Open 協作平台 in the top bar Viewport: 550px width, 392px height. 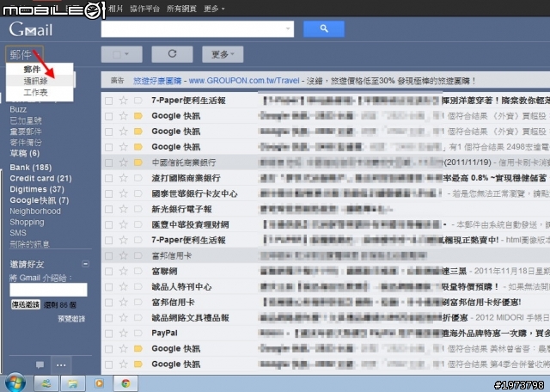pyautogui.click(x=145, y=9)
